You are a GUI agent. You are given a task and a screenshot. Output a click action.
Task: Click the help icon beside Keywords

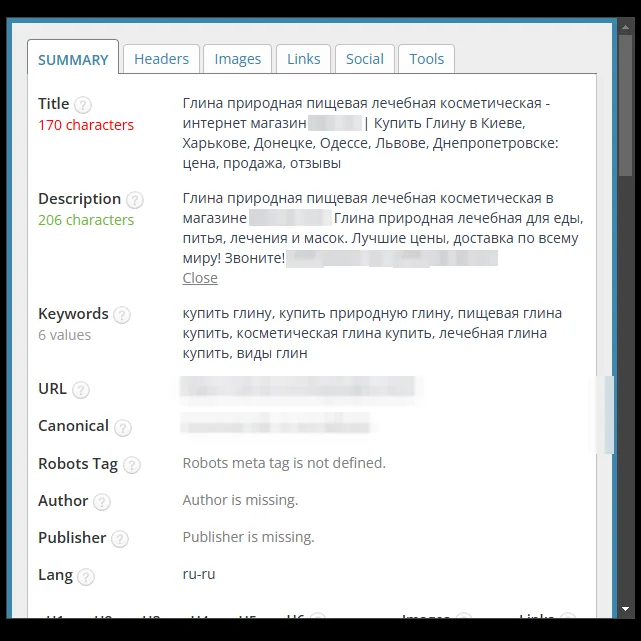pos(122,315)
